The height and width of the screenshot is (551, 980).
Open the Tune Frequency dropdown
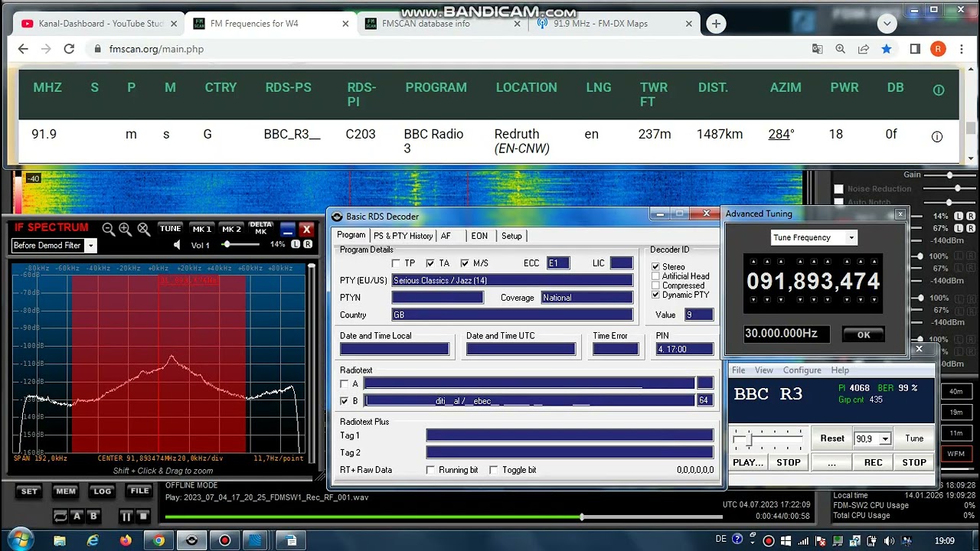click(x=851, y=237)
